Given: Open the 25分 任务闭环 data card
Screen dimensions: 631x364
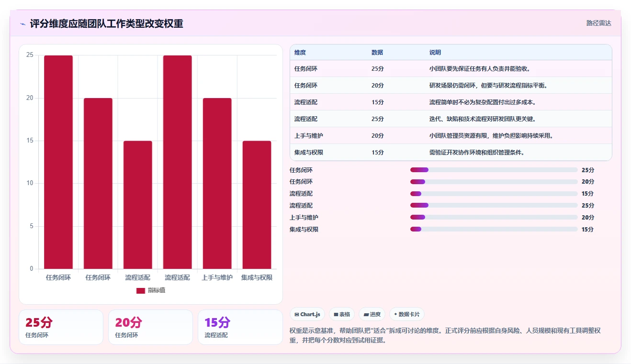Looking at the screenshot, I should coord(61,327).
